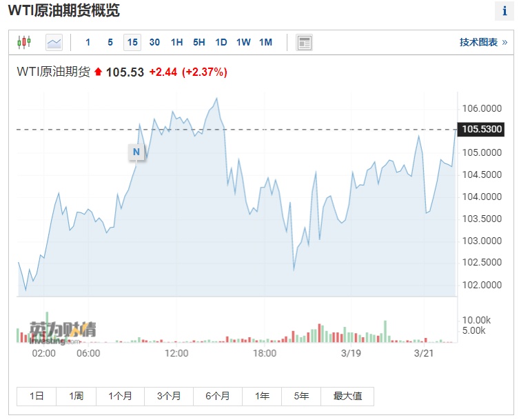Set interval to 1W
This screenshot has width=519, height=420.
[x=243, y=42]
